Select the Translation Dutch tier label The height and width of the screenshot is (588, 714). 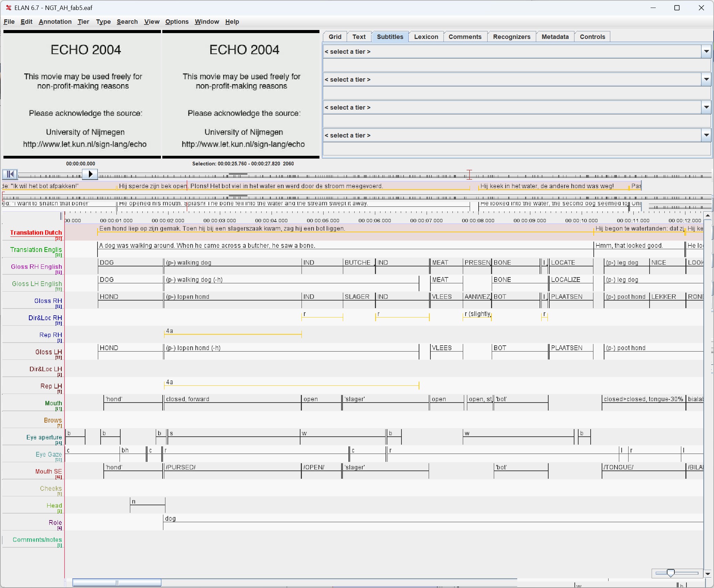point(36,233)
